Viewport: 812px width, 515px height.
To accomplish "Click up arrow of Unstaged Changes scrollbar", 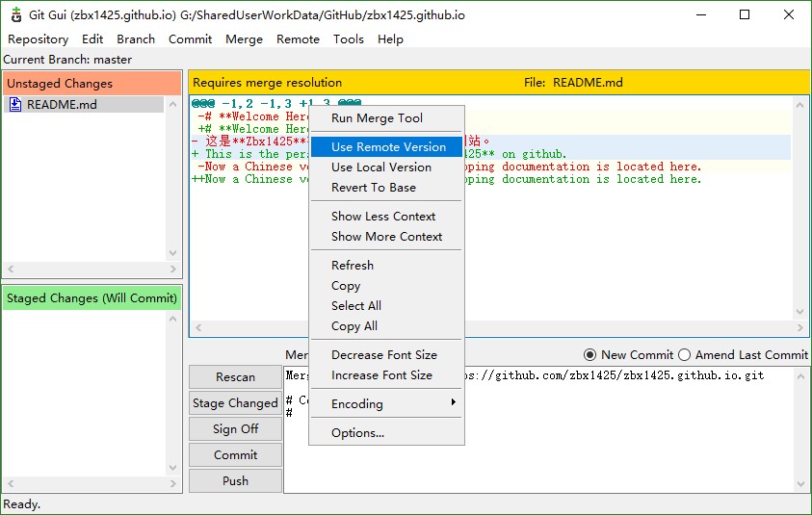I will pyautogui.click(x=173, y=104).
